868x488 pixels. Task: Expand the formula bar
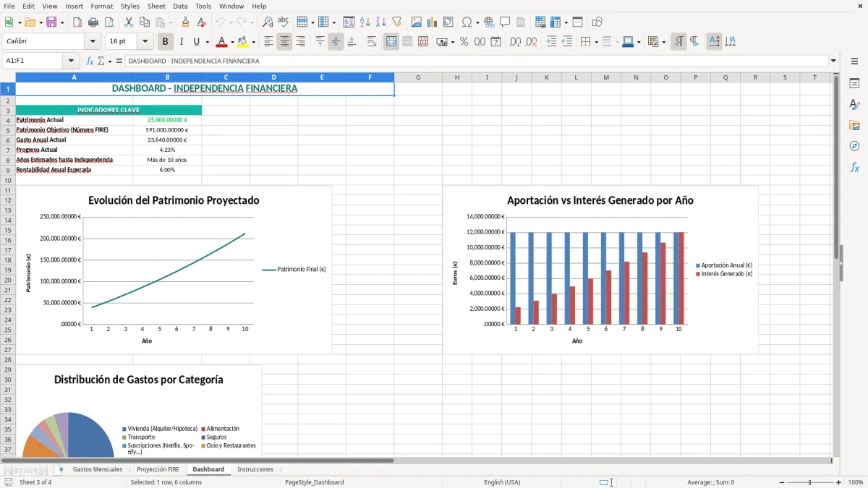tap(834, 61)
